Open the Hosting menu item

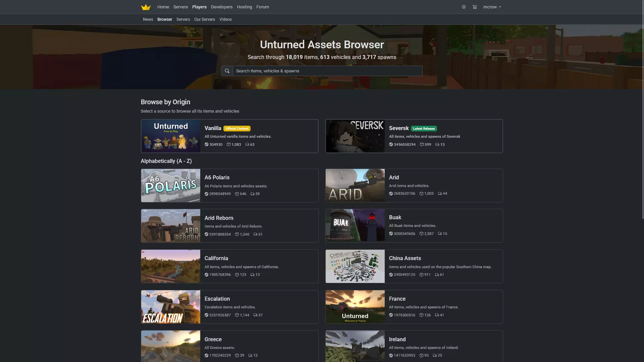click(244, 7)
